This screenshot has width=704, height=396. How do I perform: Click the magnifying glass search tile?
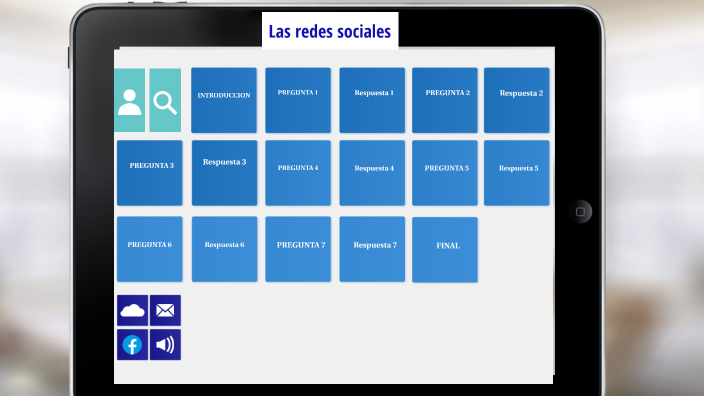[165, 100]
